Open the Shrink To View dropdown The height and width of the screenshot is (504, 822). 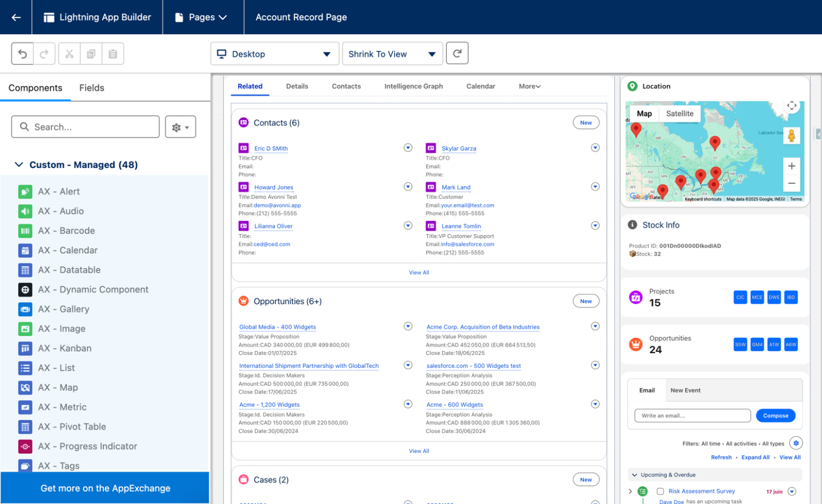tap(392, 54)
